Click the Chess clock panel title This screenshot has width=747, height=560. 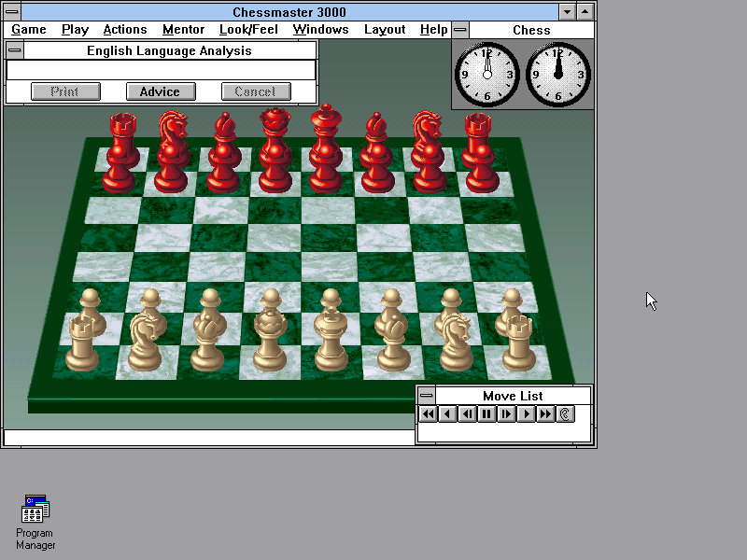point(531,30)
